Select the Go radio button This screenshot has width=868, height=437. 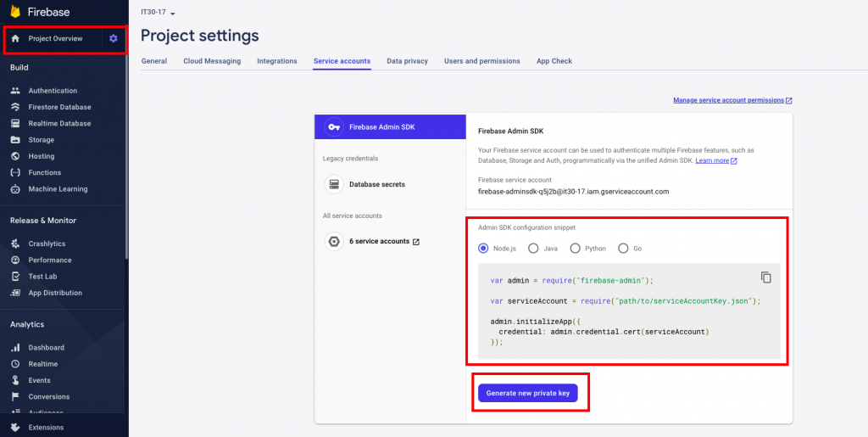point(623,248)
